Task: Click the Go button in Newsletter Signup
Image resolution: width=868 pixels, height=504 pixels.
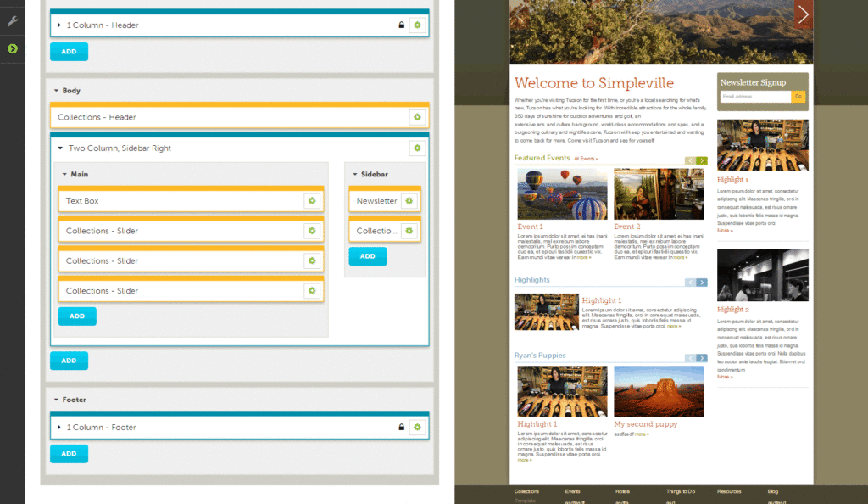Action: pos(798,97)
